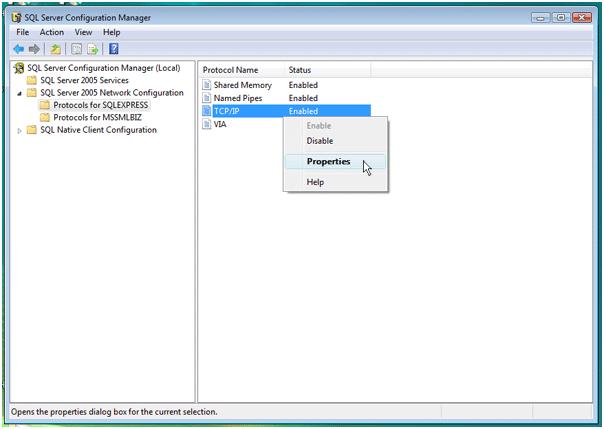Select the TCP/IP protocol name
Viewport: 604px width, 429px height.
[x=226, y=111]
